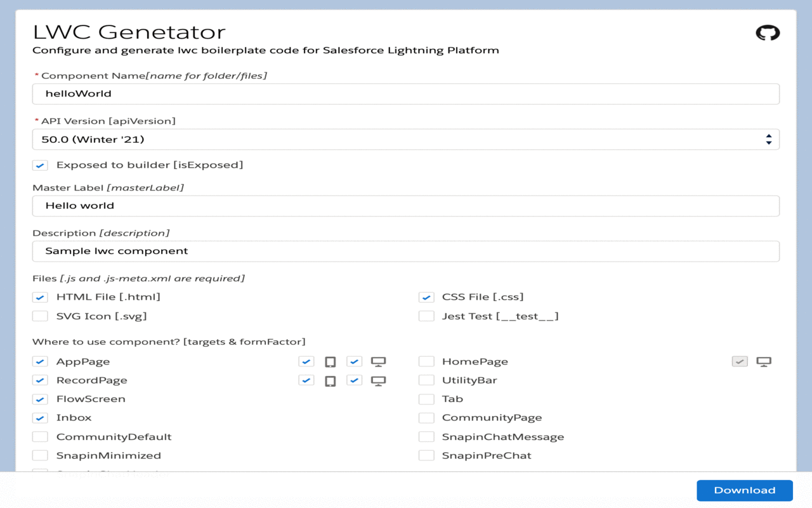Toggle AppPage tablet form factor checkbox
The image size is (812, 508).
coord(306,362)
